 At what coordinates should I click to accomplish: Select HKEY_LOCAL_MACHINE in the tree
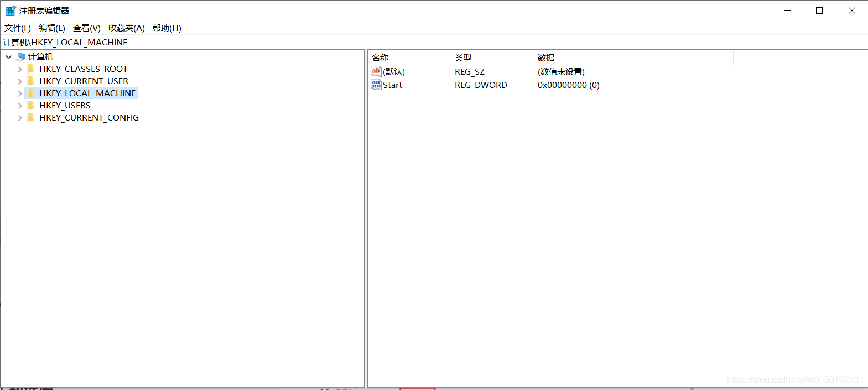(x=87, y=93)
